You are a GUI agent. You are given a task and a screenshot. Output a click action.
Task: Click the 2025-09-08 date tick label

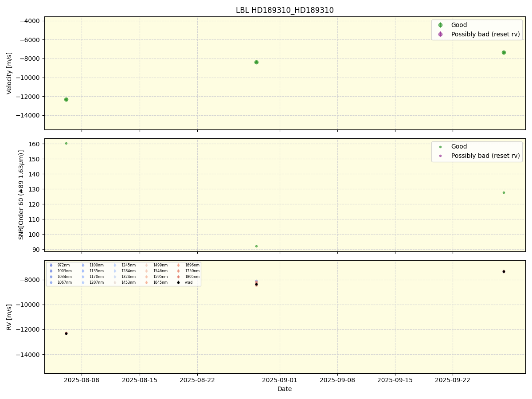point(337,380)
